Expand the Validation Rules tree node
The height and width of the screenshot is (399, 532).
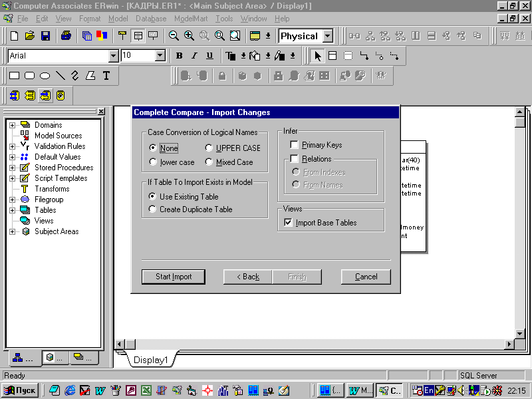(x=12, y=146)
